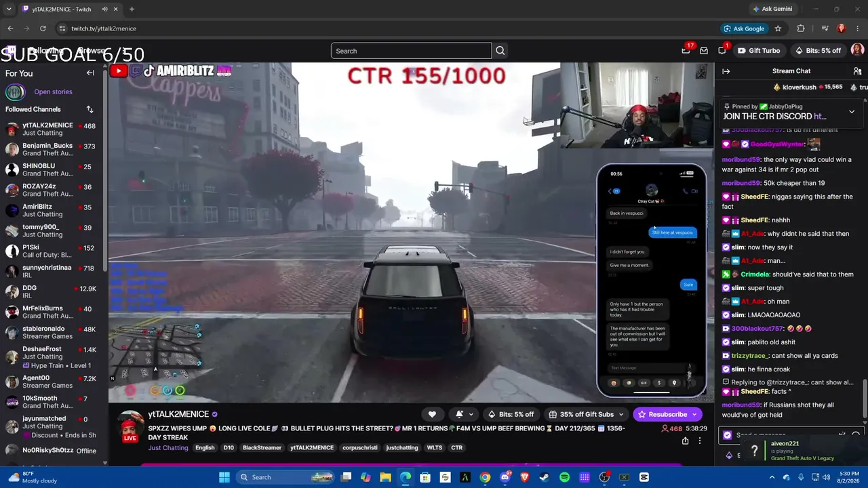Click the search magnifier button
Viewport: 868px width, 488px height.
click(x=500, y=51)
